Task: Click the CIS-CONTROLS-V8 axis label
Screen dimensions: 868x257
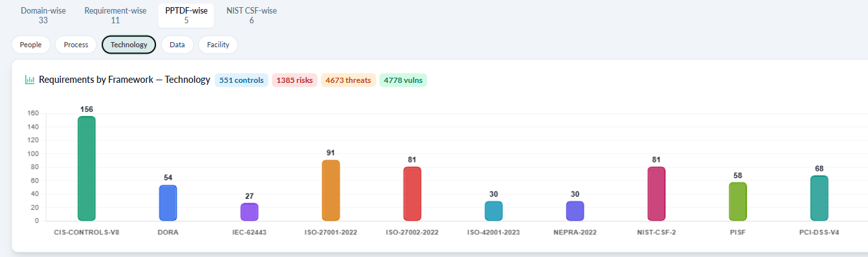Action: (87, 232)
